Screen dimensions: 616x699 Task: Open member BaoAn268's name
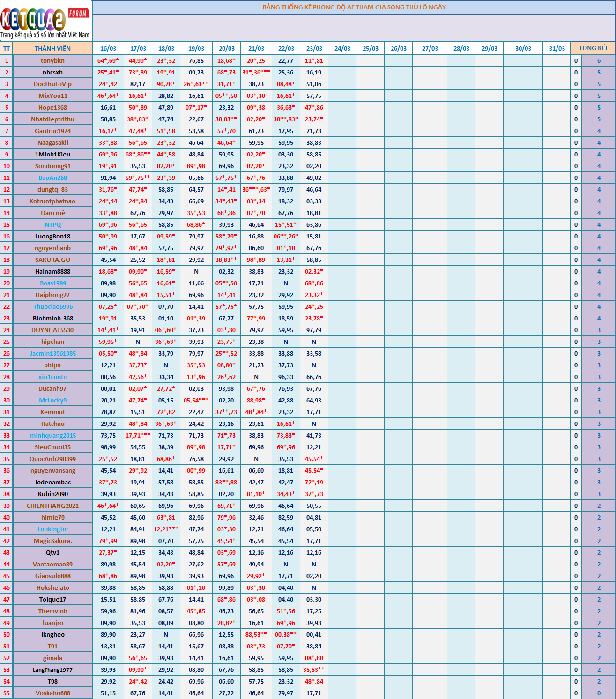tap(52, 178)
